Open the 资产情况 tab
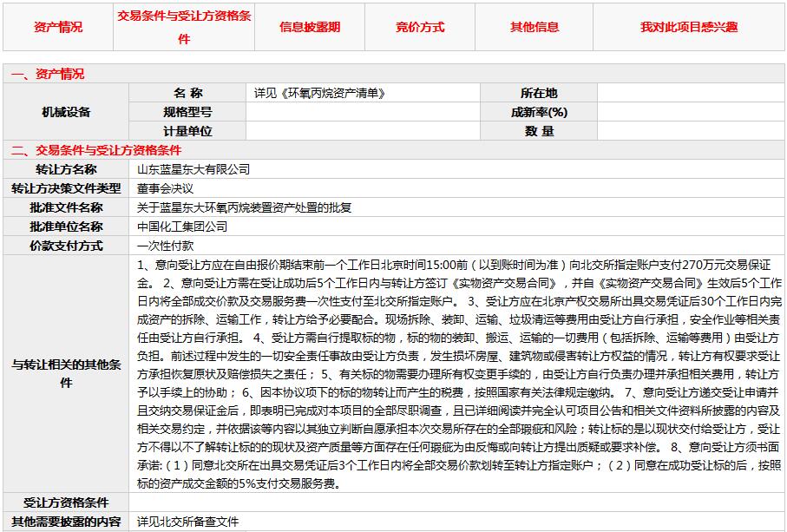787x532 pixels. coord(58,27)
